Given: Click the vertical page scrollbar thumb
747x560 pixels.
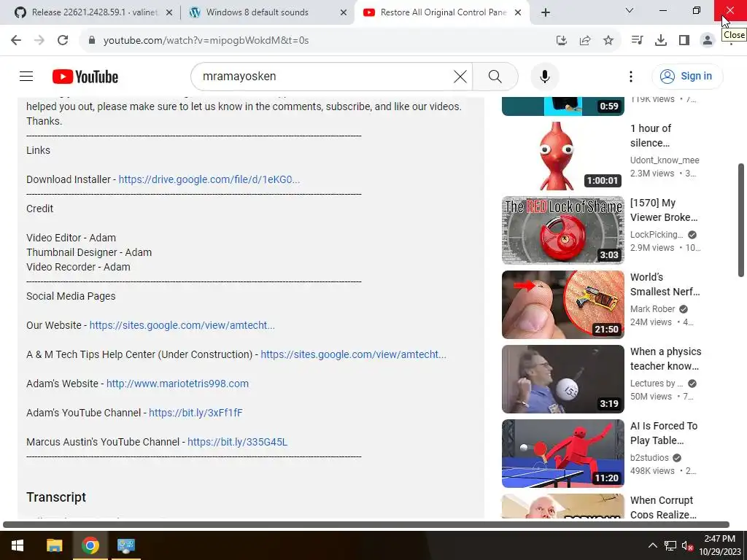Looking at the screenshot, I should pos(741,219).
